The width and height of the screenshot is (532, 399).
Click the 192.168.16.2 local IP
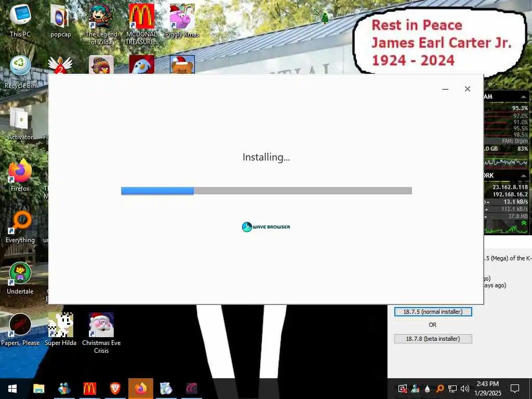510,194
